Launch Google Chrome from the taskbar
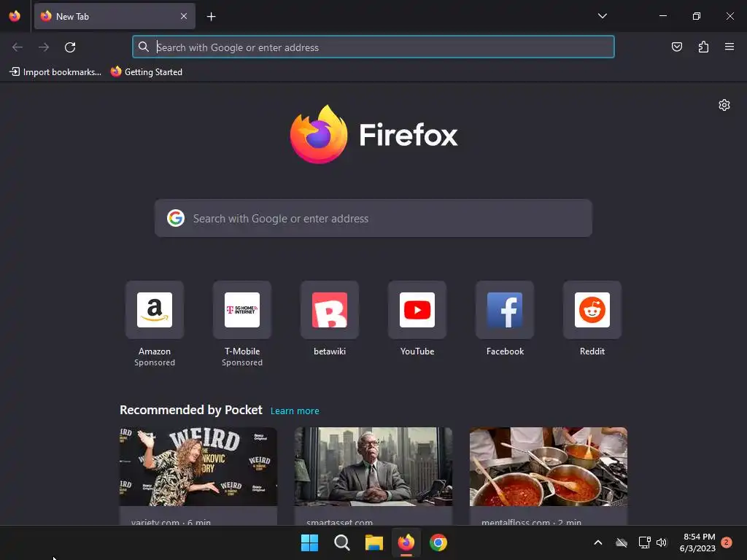Image resolution: width=747 pixels, height=560 pixels. (438, 542)
